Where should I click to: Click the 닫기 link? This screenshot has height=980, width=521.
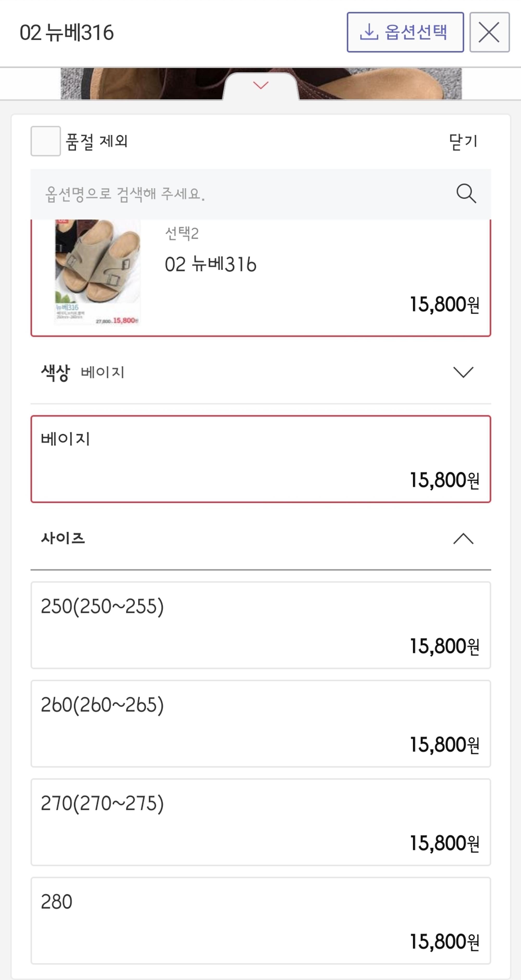click(463, 141)
